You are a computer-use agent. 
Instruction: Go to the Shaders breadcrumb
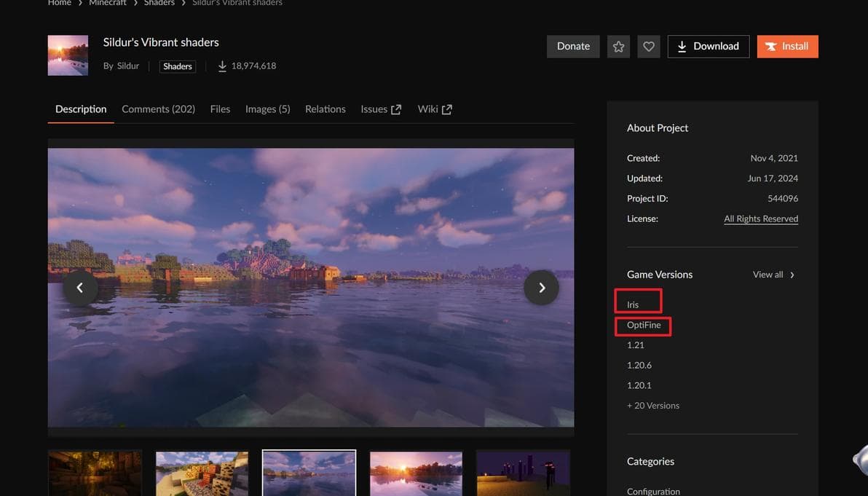click(x=159, y=3)
